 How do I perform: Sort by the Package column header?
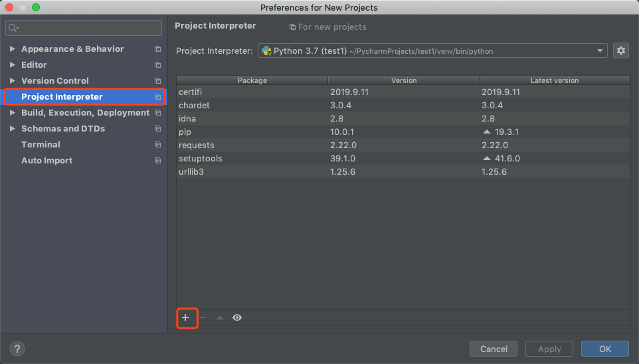tap(252, 80)
